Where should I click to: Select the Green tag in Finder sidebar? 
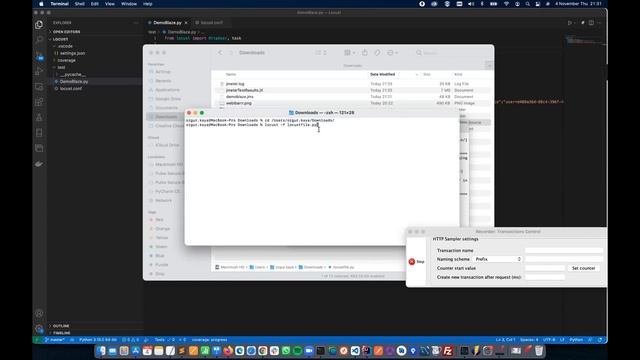tap(161, 247)
